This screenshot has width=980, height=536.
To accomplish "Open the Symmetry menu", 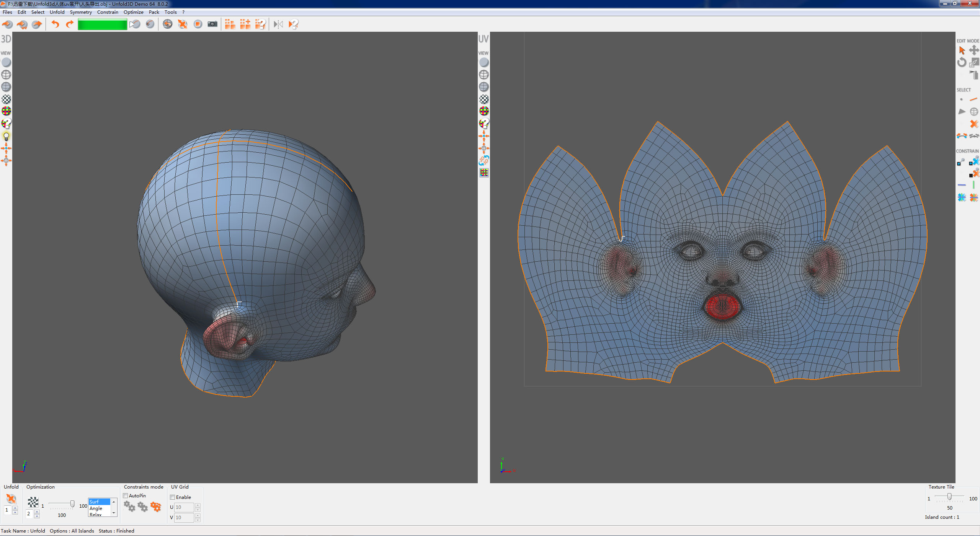I will coord(81,12).
